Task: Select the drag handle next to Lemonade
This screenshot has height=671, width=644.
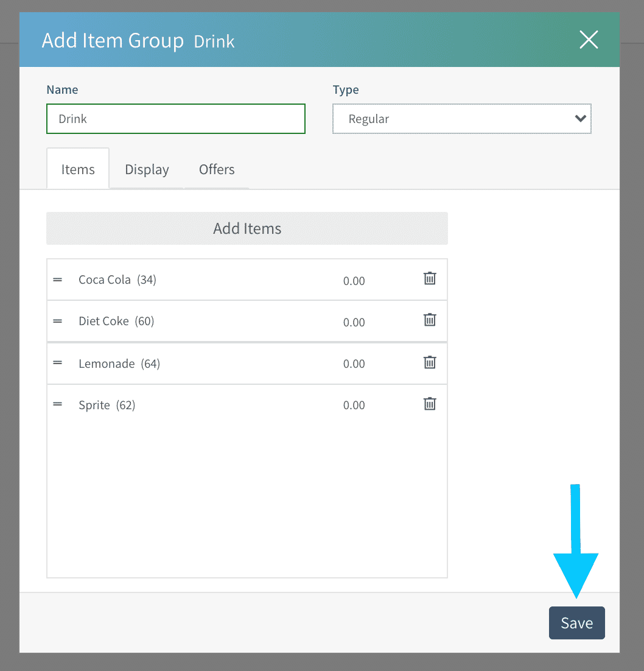Action: pos(58,363)
